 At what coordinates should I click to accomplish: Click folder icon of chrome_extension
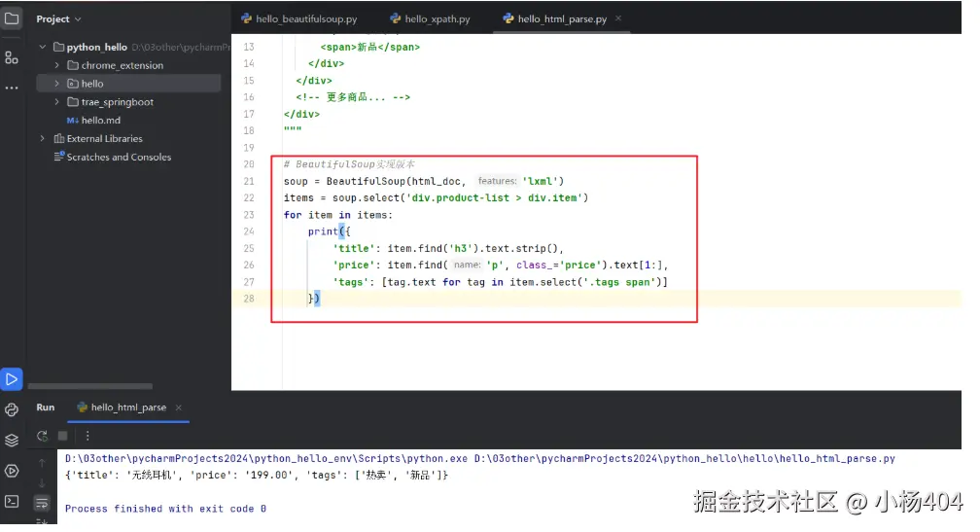point(73,65)
